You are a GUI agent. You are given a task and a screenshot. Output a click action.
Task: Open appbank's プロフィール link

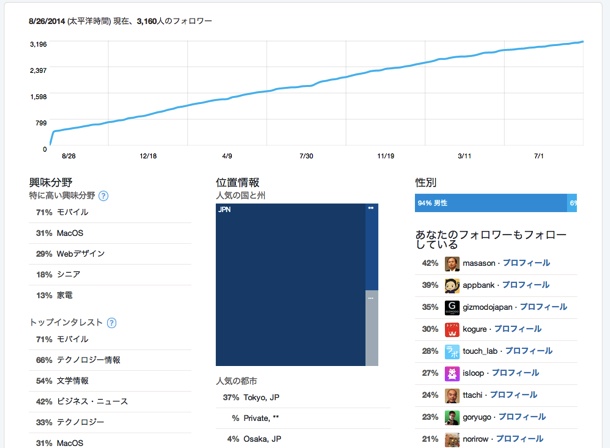click(526, 285)
